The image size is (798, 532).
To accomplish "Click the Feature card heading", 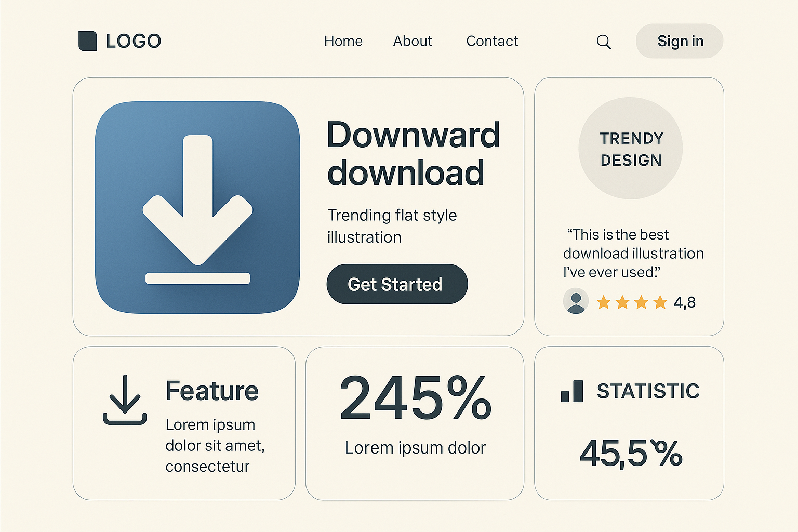I will pos(212,391).
